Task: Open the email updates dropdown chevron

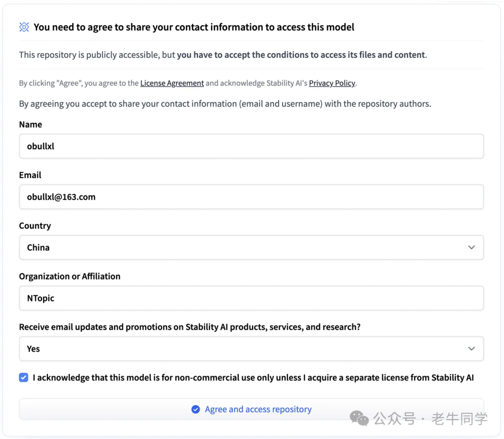Action: 471,349
